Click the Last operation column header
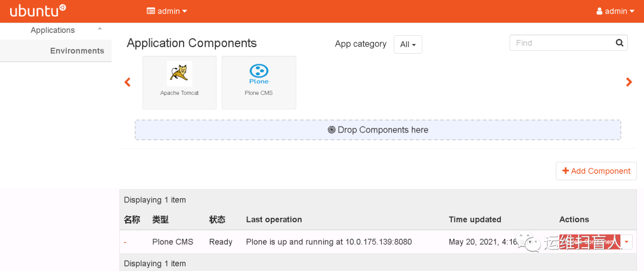Viewport: 644px width, 271px height. (274, 220)
